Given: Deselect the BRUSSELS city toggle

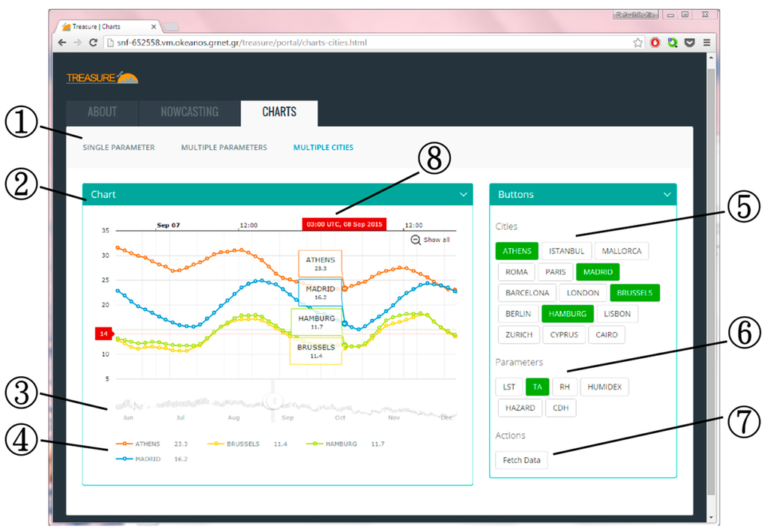Looking at the screenshot, I should coord(634,293).
